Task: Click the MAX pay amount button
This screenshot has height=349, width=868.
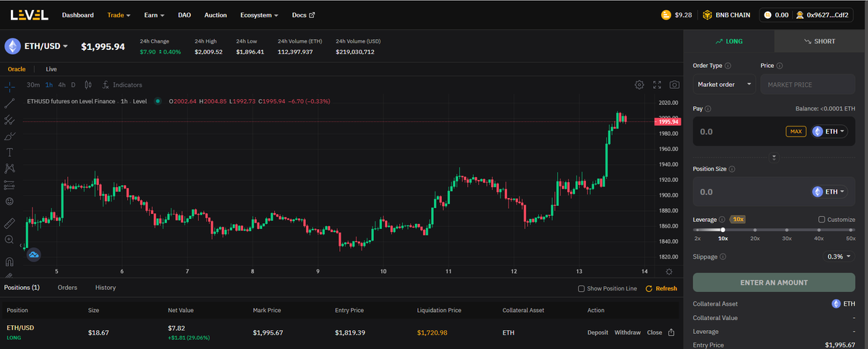Action: 796,132
